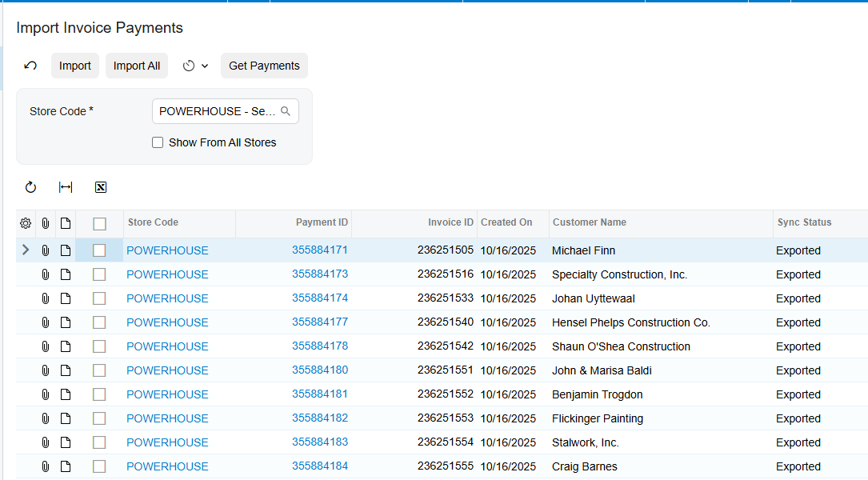The height and width of the screenshot is (480, 868).
Task: Open note icon for Hensel Phelps row
Action: (66, 322)
